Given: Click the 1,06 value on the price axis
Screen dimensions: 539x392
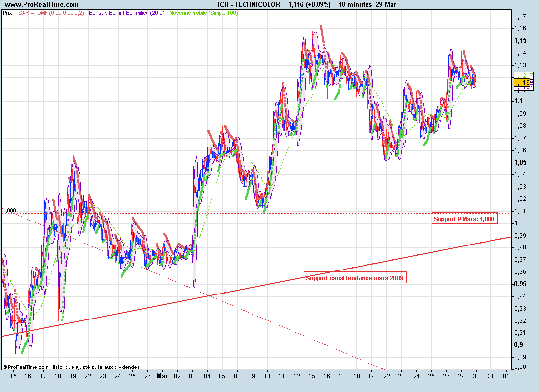Looking at the screenshot, I should point(520,150).
